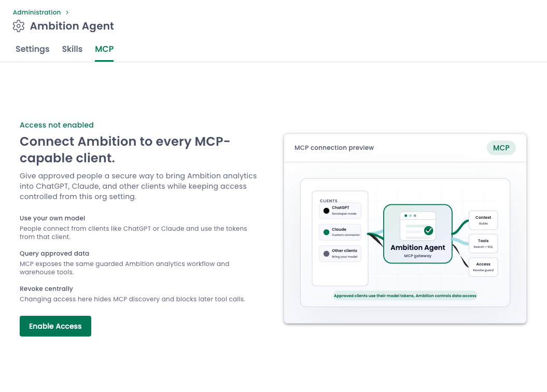This screenshot has height=392, width=547.
Task: Click the breadcrumb chevron after Administration
Action: [x=67, y=12]
